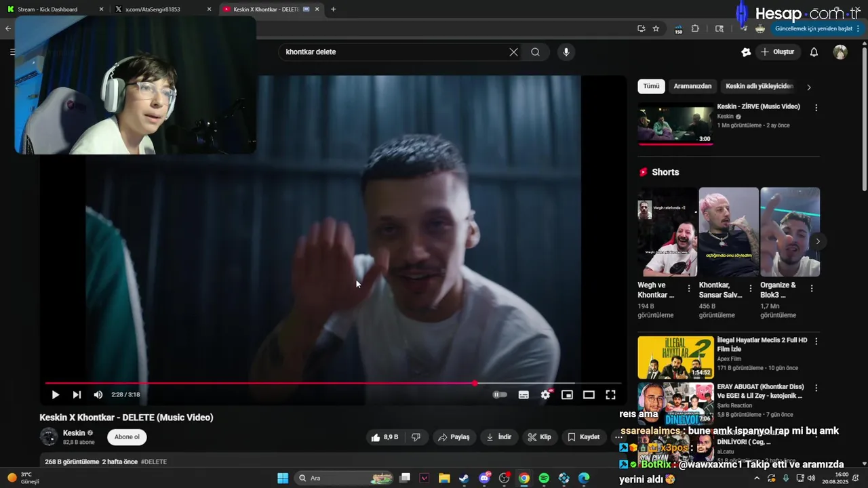Open options for Keskin - ZİRVE video

point(816,108)
